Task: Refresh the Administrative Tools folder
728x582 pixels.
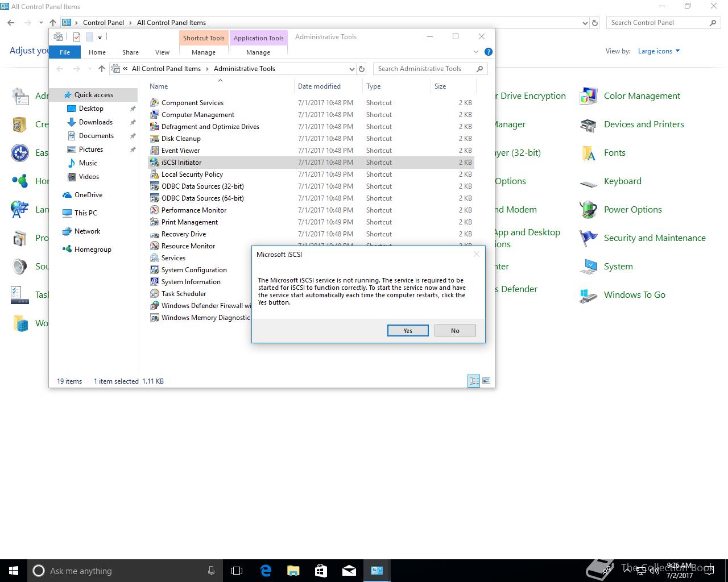Action: tap(362, 69)
